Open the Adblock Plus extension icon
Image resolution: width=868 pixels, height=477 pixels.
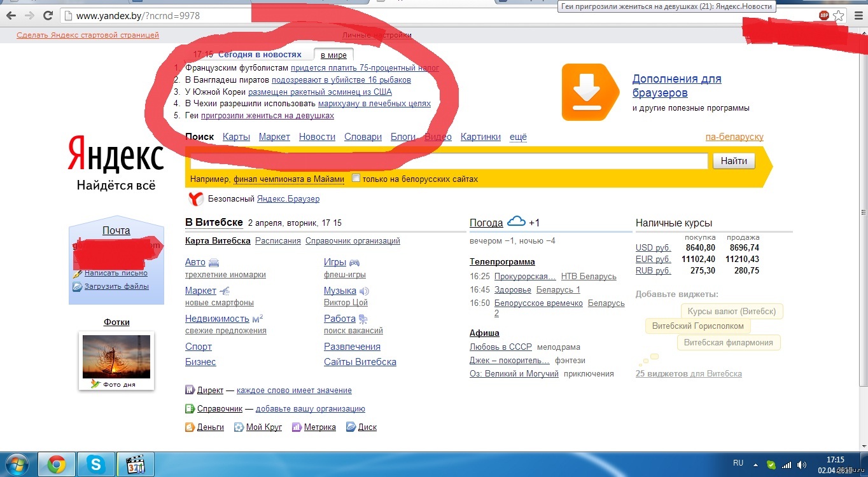click(x=824, y=16)
